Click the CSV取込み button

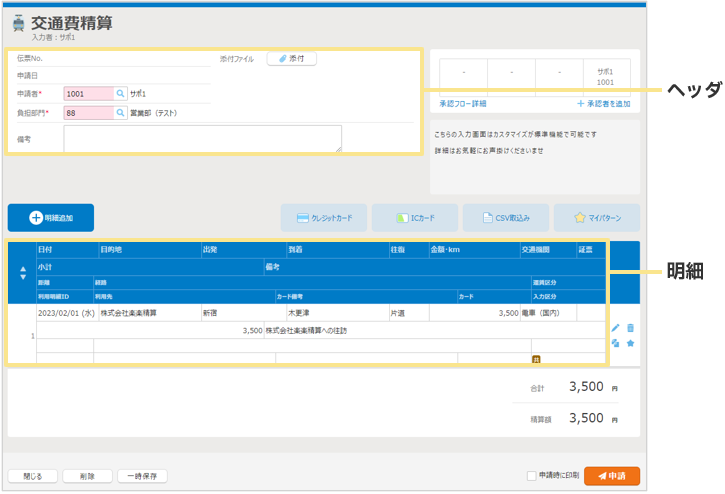pos(506,217)
